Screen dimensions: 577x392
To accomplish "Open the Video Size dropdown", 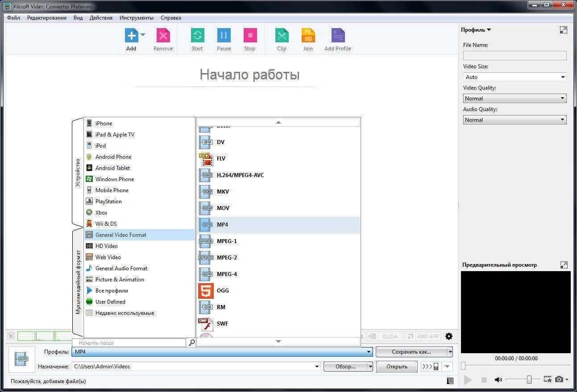I will 515,77.
